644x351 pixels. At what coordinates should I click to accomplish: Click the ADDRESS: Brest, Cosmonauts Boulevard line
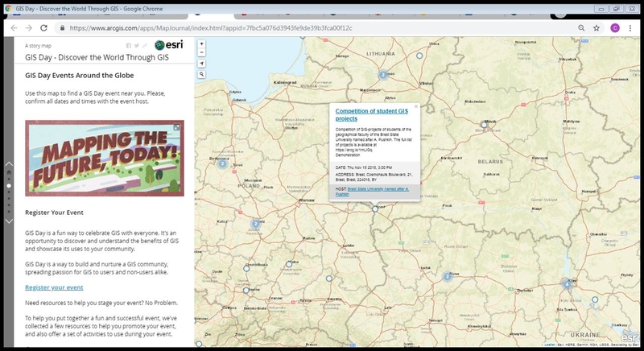pos(374,177)
